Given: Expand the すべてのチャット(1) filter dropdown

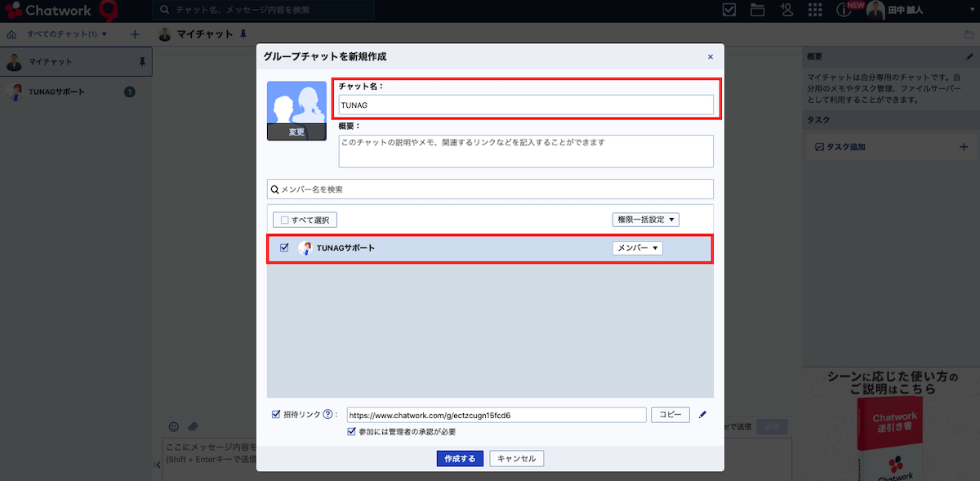Looking at the screenshot, I should (x=67, y=34).
